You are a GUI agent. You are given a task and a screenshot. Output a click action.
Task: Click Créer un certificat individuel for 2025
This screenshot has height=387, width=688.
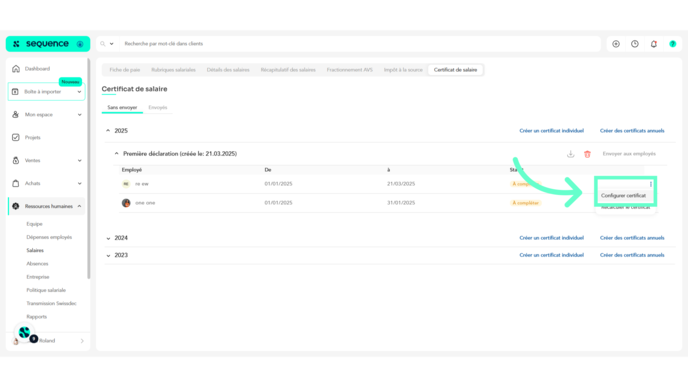[x=552, y=131]
